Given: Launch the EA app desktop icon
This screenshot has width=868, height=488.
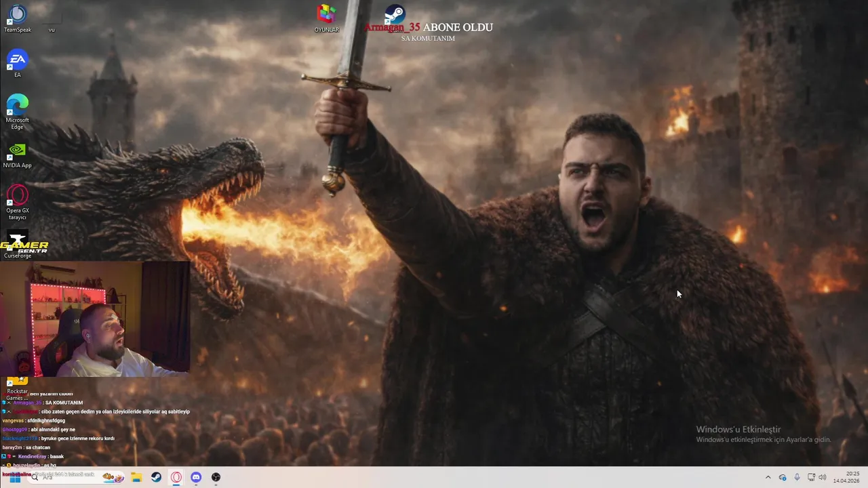Looking at the screenshot, I should point(18,64).
